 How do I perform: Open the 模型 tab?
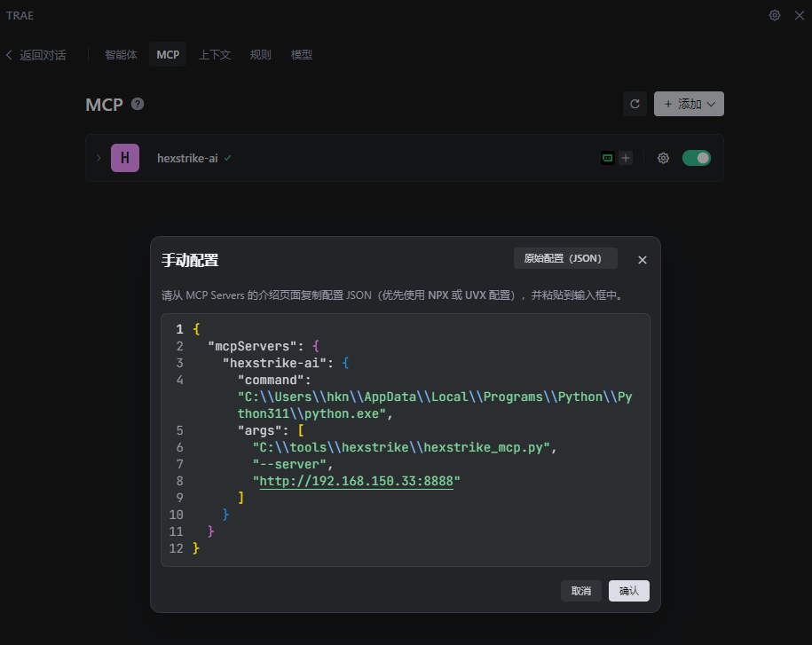pyautogui.click(x=302, y=55)
